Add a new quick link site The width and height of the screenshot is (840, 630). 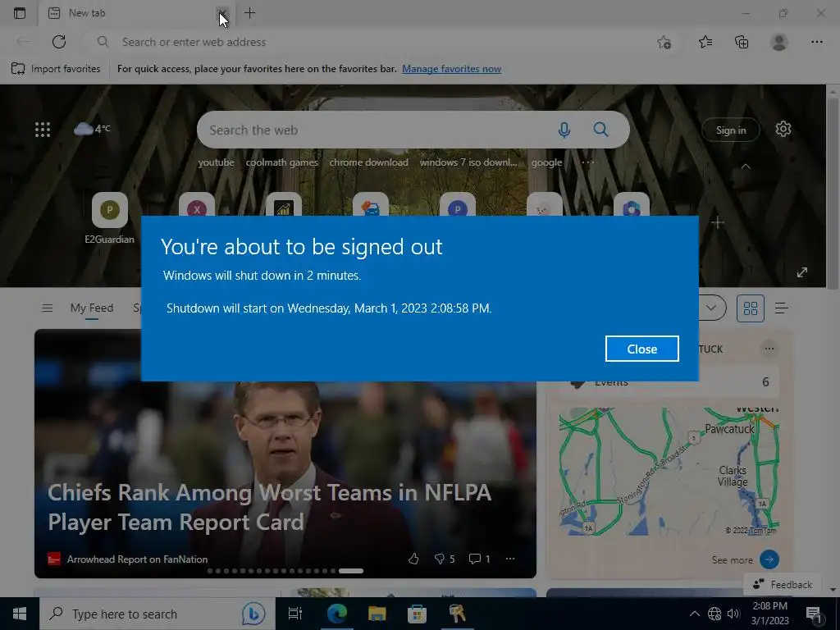718,222
